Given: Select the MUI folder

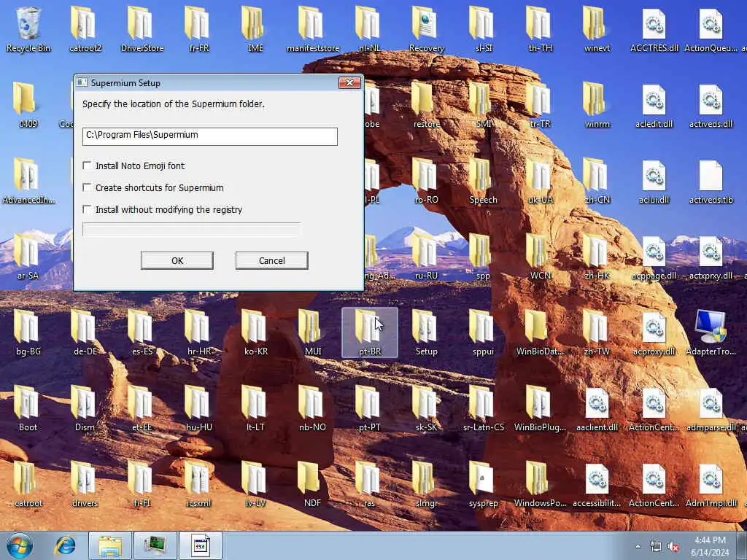Looking at the screenshot, I should pyautogui.click(x=312, y=333).
